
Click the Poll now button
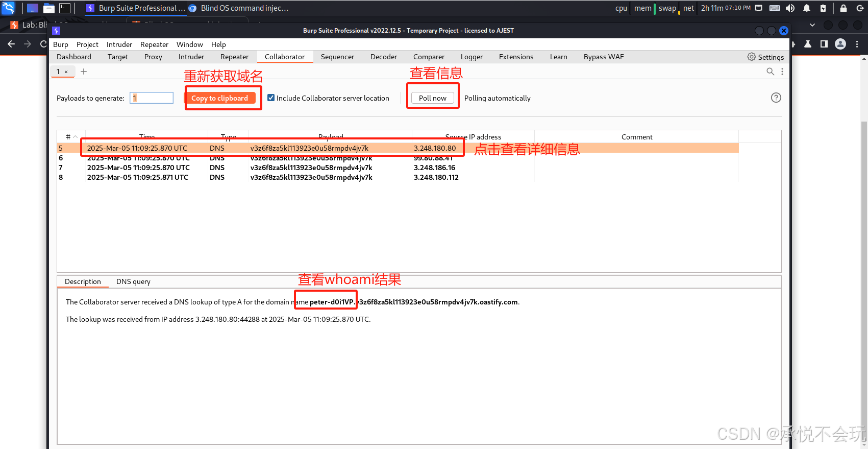[433, 98]
